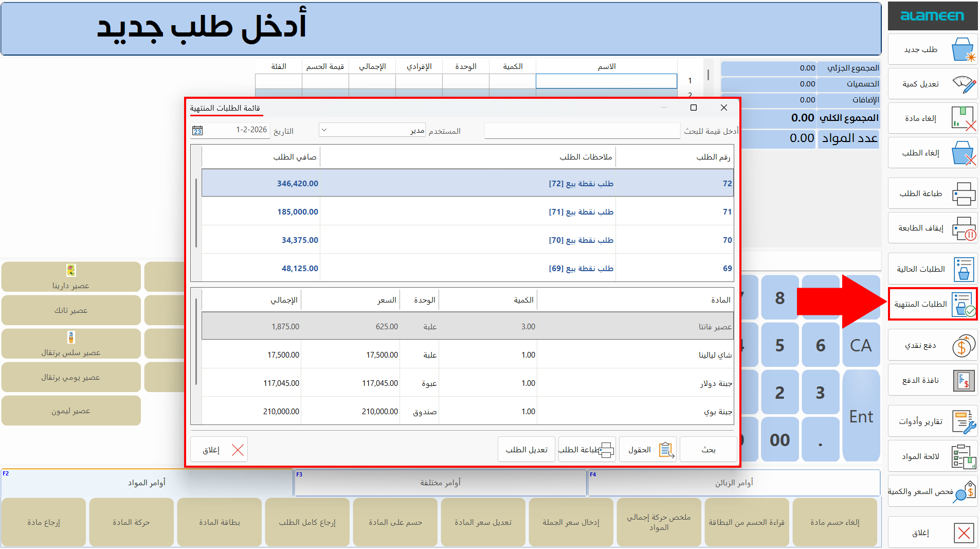Switch to the أوامر مختلفة tab
Viewport: 980px width, 549px height.
(x=440, y=482)
